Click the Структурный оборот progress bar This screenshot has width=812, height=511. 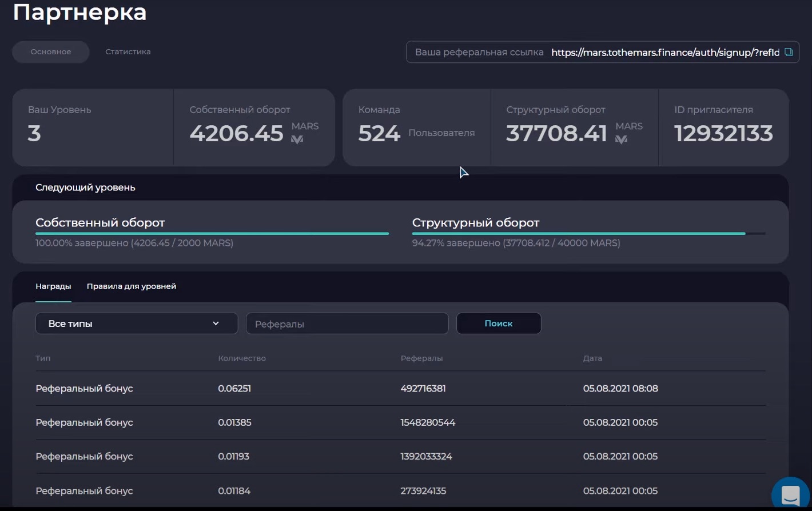coord(589,233)
